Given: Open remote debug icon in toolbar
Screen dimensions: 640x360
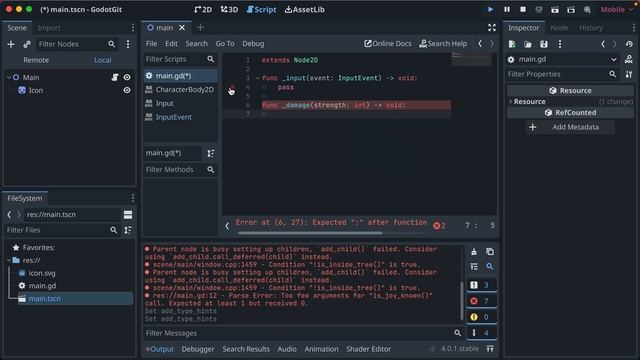Looking at the screenshot, I should tap(539, 9).
